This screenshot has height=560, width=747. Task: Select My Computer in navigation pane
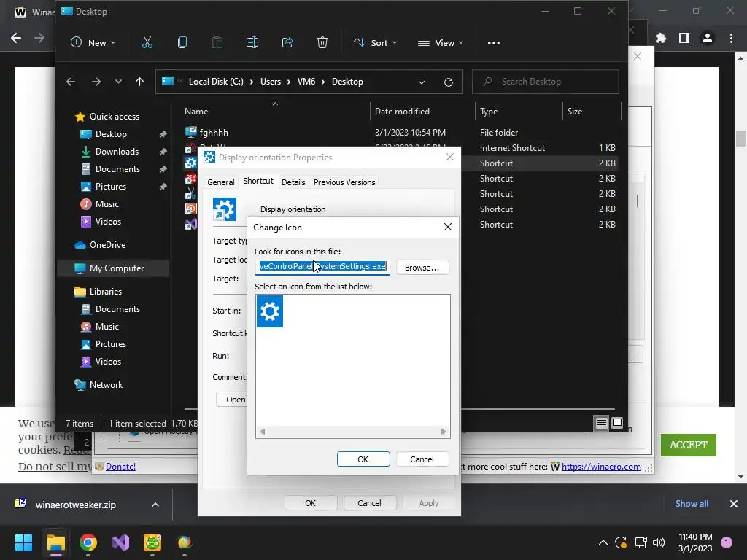pos(113,268)
